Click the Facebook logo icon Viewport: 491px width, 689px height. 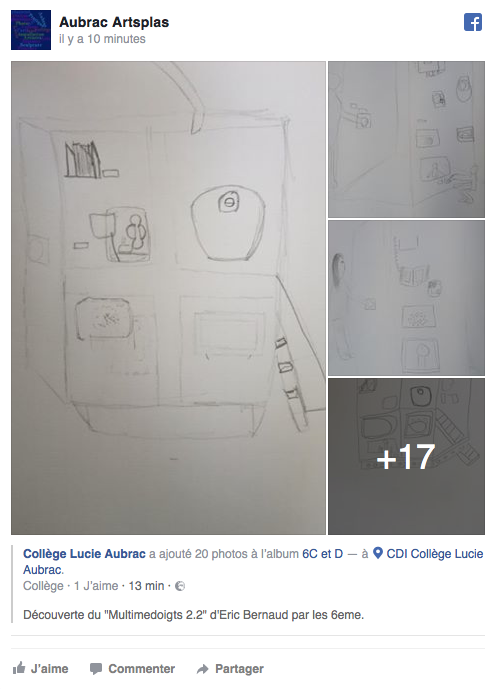click(473, 22)
